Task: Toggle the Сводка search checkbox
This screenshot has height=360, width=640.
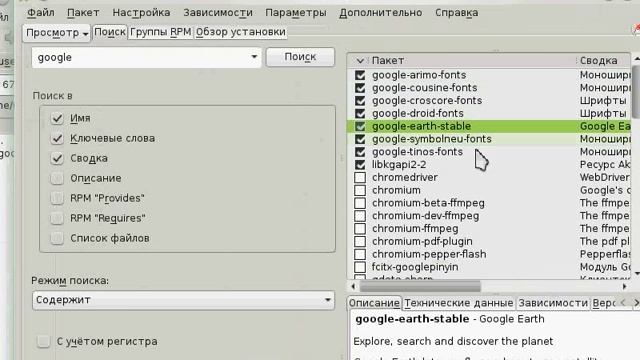Action: [57, 158]
